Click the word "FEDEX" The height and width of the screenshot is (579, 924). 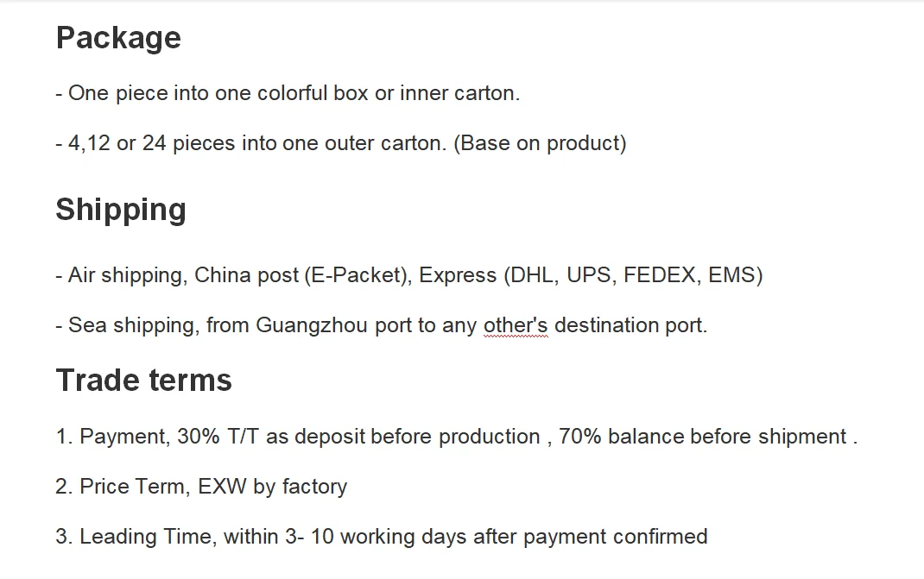[660, 276]
